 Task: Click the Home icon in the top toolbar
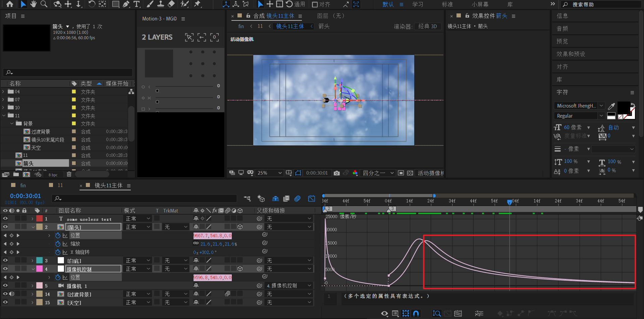coord(10,4)
